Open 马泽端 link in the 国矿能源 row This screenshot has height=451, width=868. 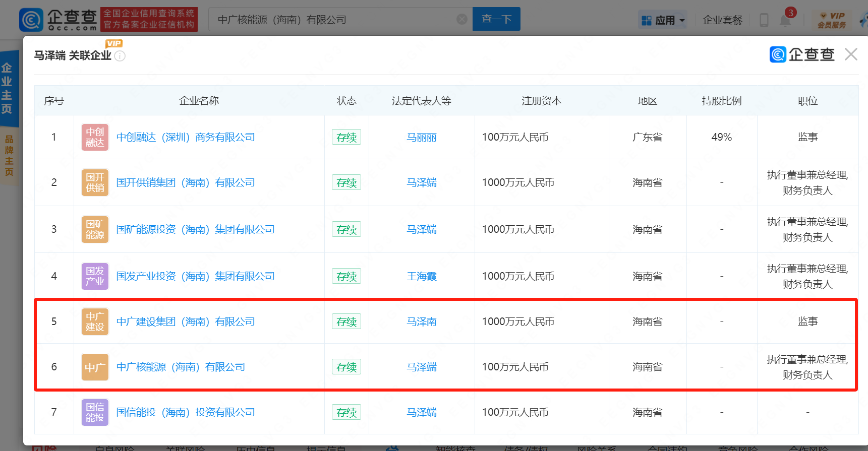[422, 229]
